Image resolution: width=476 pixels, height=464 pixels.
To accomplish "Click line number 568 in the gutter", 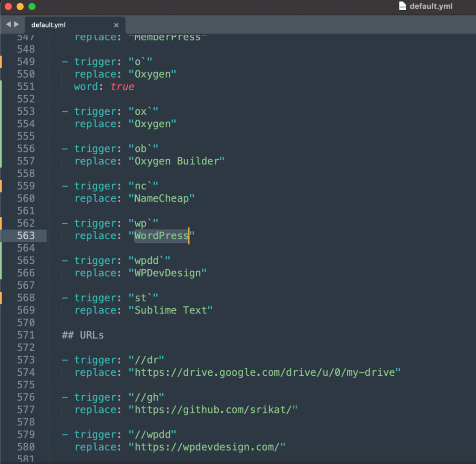I will [26, 298].
